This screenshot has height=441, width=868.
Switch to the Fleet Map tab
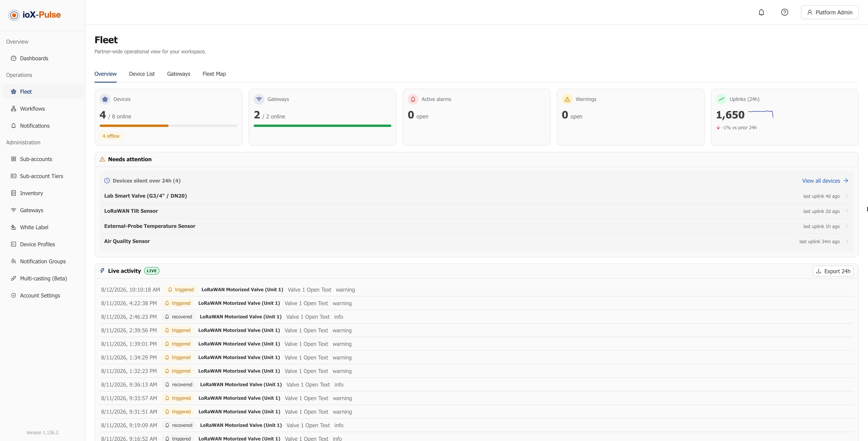point(214,74)
